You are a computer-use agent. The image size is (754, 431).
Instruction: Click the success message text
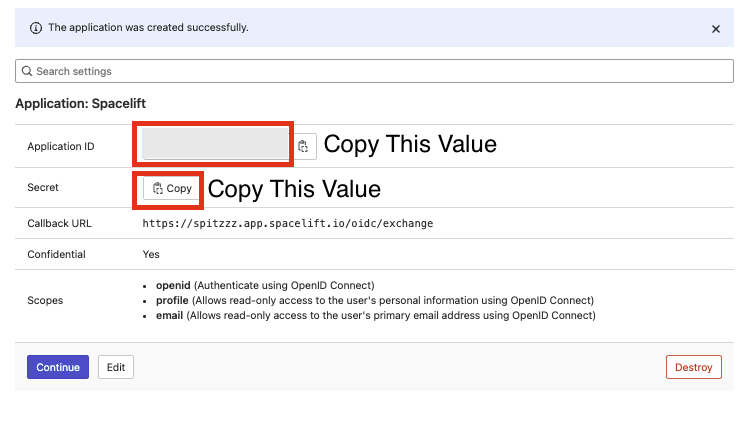click(148, 28)
